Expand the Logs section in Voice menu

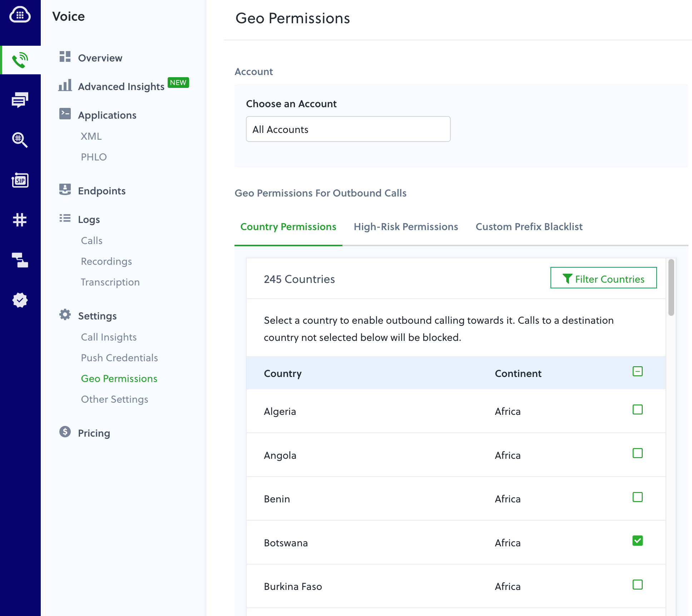point(89,219)
